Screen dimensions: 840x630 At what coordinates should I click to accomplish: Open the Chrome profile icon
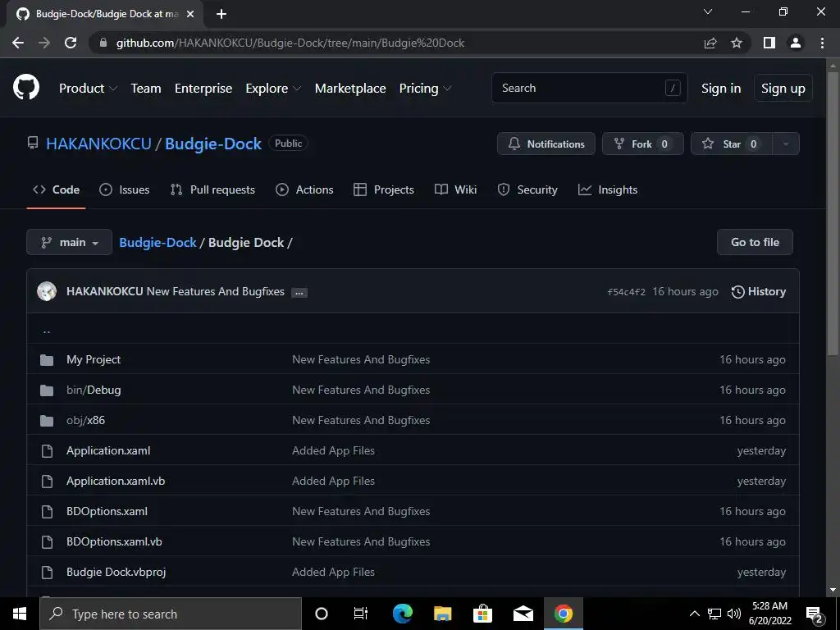pos(796,43)
